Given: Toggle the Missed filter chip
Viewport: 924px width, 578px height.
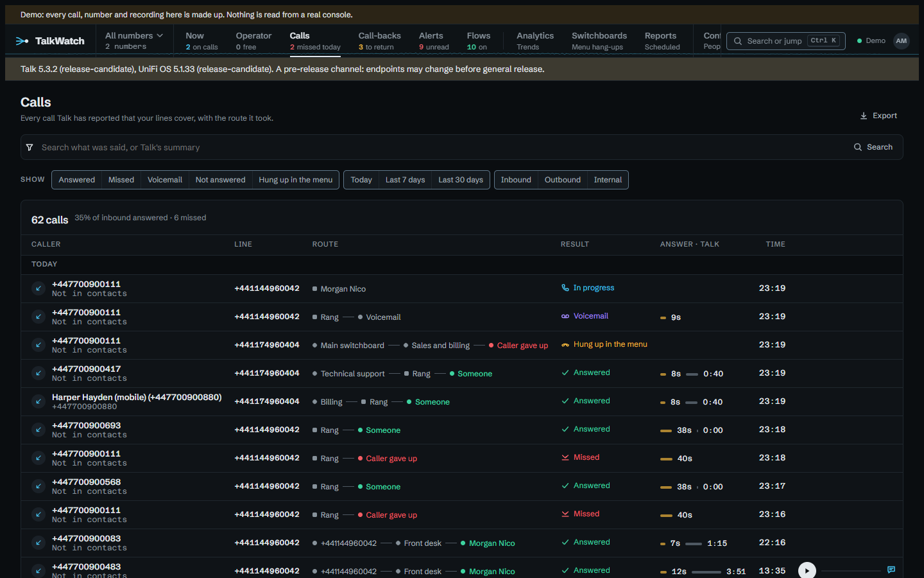Looking at the screenshot, I should coord(121,180).
